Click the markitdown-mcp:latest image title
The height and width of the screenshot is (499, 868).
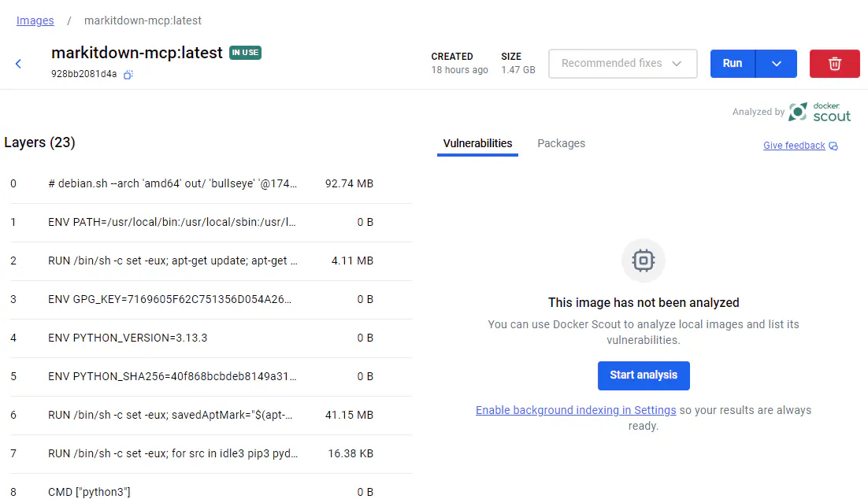pyautogui.click(x=137, y=53)
